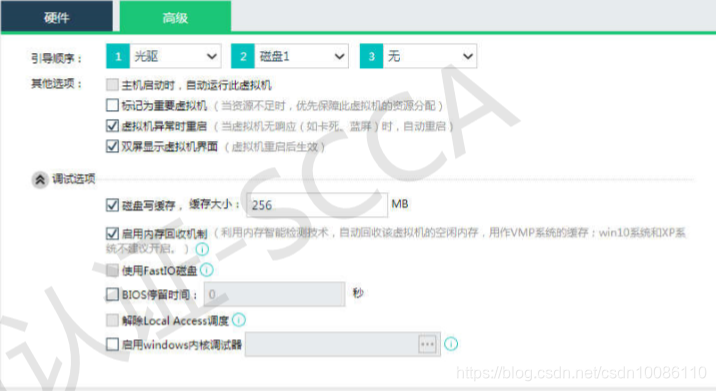Click the 其他选项 label
716x391 pixels.
pos(56,84)
